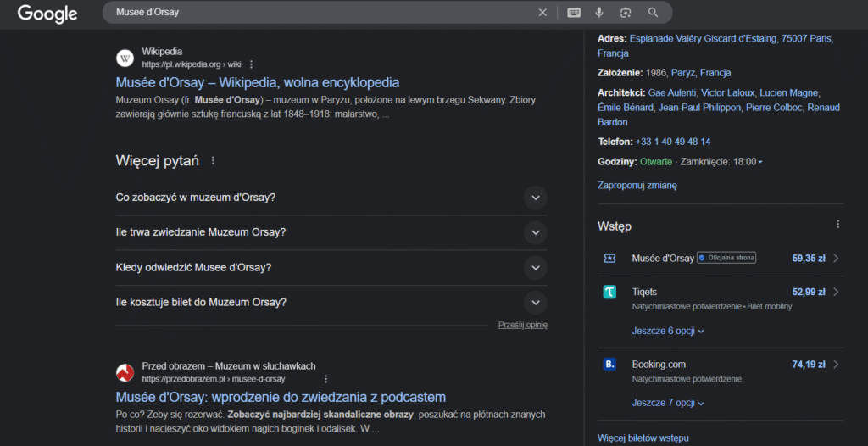Open the on-screen keyboard input tool

pyautogui.click(x=574, y=13)
